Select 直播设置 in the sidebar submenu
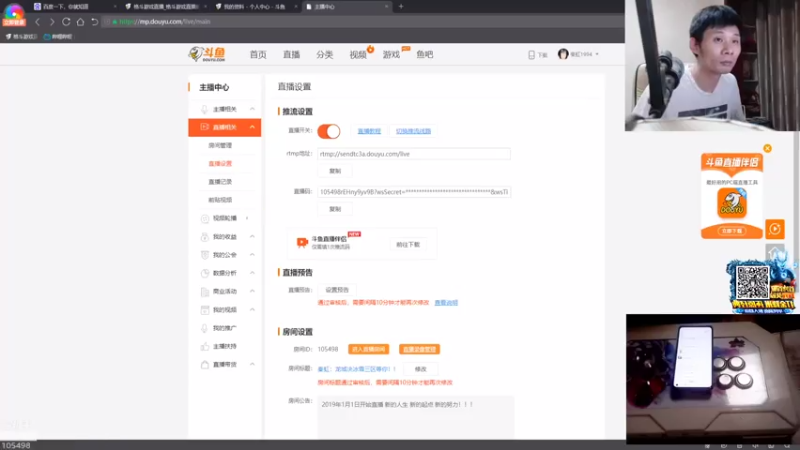Screen dimensions: 800x450 point(220,164)
